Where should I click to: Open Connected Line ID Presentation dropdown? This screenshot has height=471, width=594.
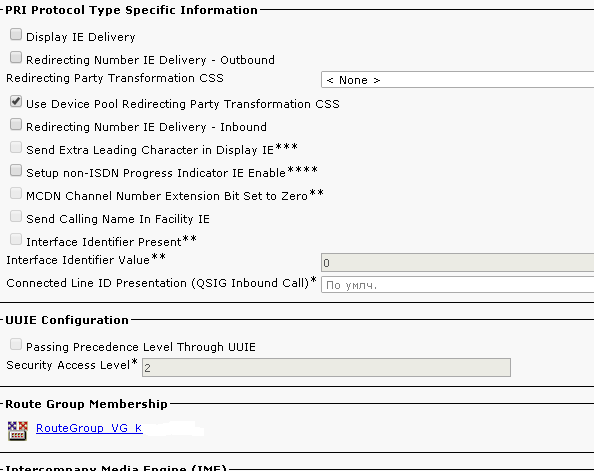(457, 285)
